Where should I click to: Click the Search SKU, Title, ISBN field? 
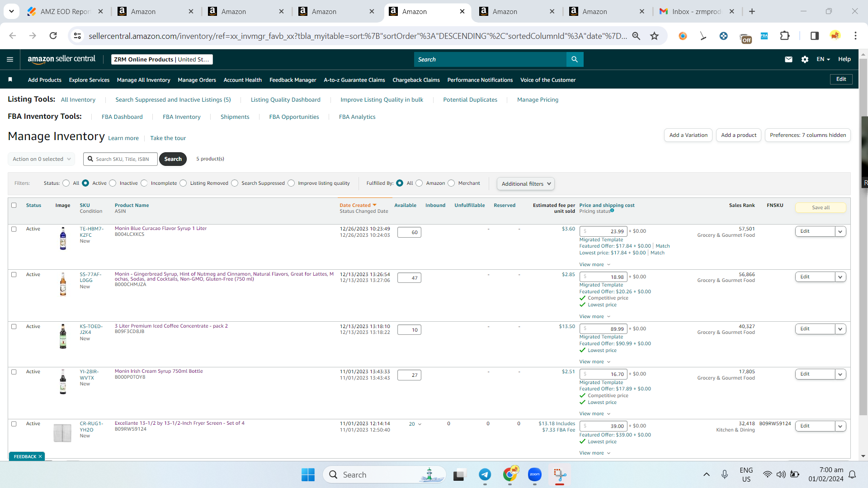tap(121, 159)
